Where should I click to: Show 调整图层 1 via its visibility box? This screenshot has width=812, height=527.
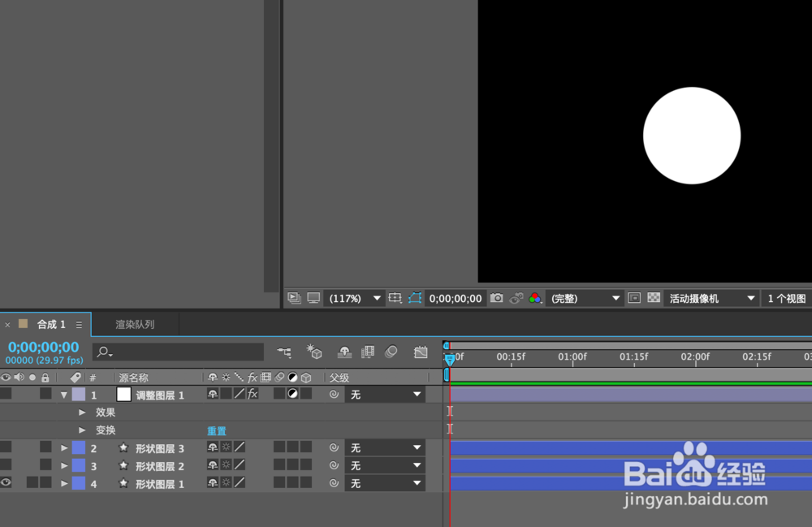[x=6, y=394]
